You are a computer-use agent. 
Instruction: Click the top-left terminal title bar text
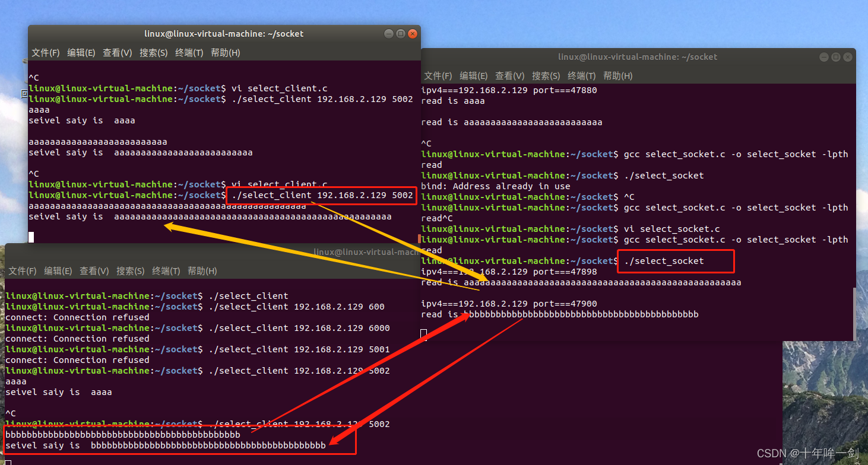point(224,34)
